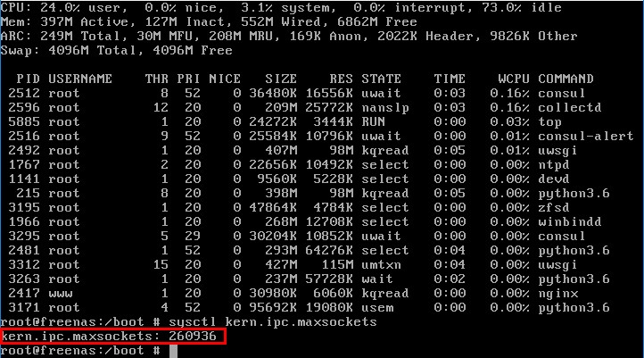Click the RUN state value

point(374,121)
